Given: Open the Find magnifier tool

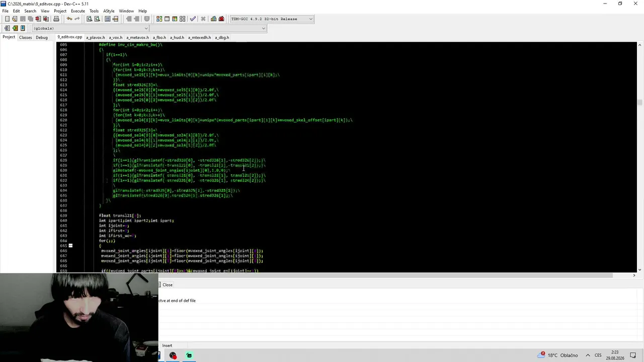Looking at the screenshot, I should point(89,19).
